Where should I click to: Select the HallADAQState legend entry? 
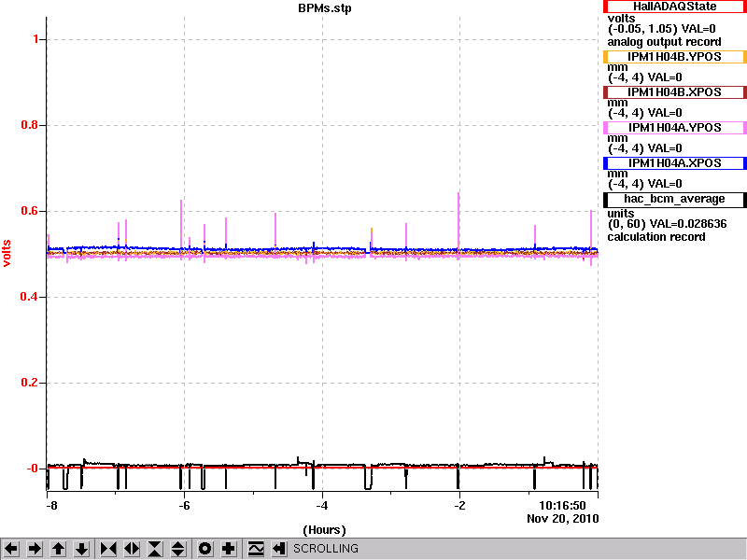click(674, 7)
